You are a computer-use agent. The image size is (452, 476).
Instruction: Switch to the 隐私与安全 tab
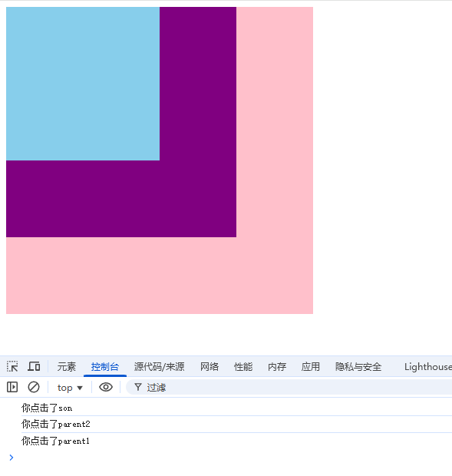click(x=358, y=367)
